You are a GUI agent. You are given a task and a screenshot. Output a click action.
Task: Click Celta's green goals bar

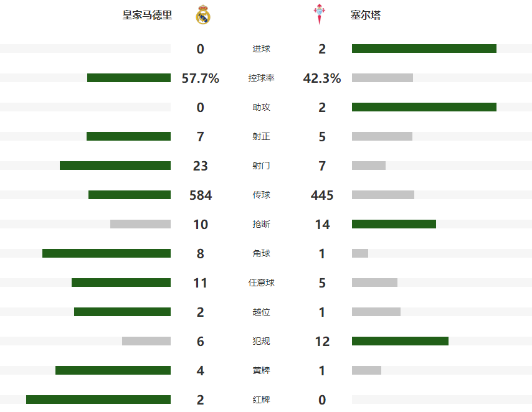pos(424,49)
